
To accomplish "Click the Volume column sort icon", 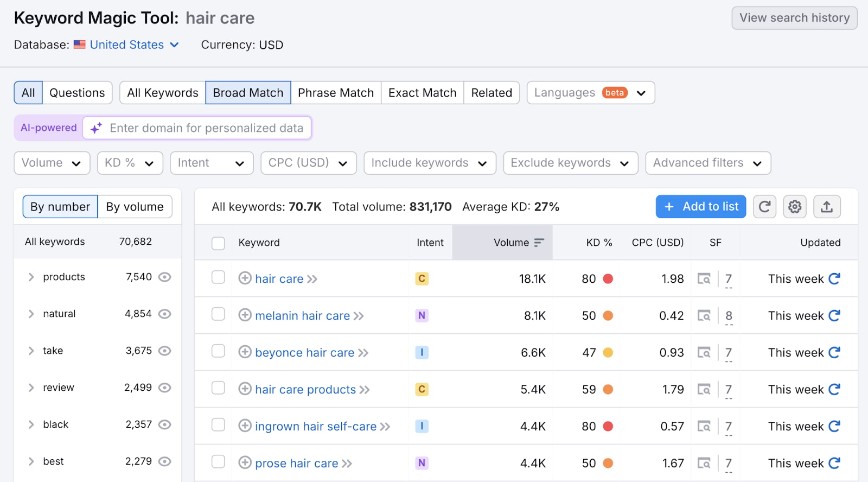I will coord(539,243).
